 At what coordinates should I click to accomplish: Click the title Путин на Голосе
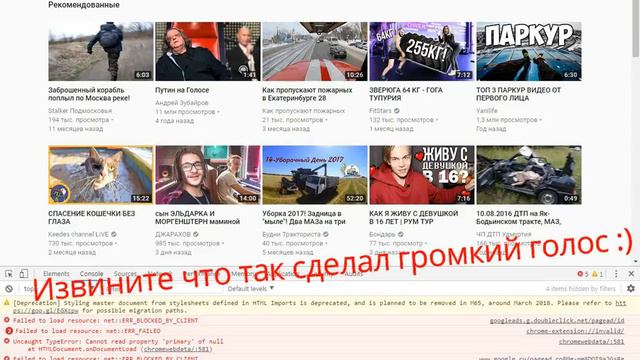182,90
